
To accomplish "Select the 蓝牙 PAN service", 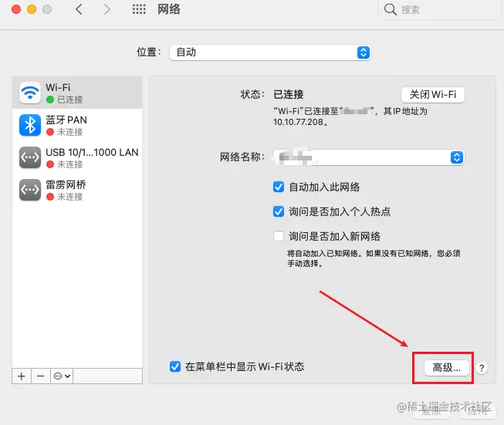I will pos(77,125).
